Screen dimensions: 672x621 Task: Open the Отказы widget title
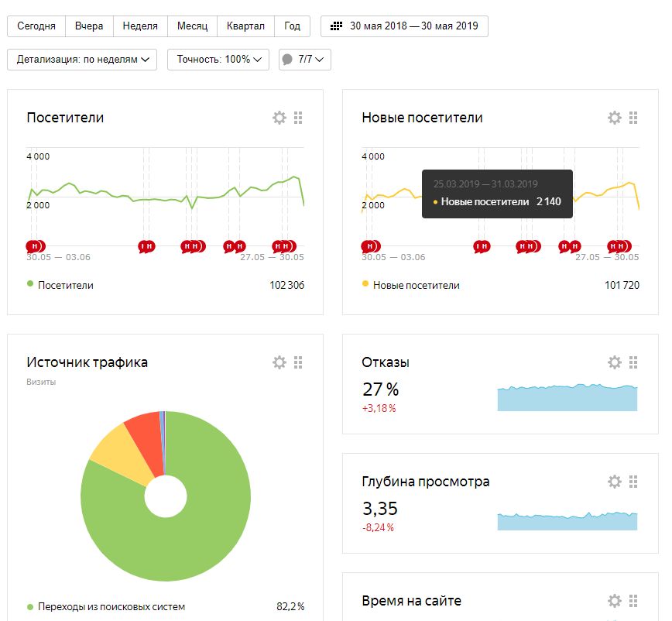pos(386,362)
